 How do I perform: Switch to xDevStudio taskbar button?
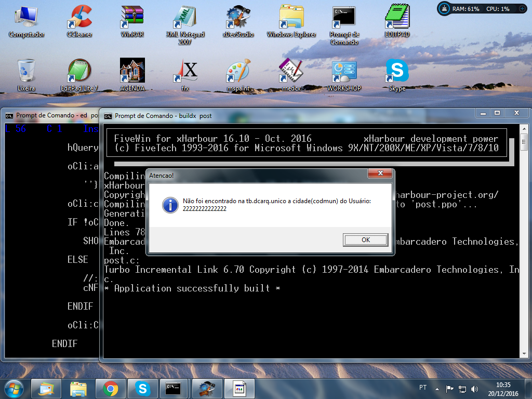pyautogui.click(x=207, y=389)
